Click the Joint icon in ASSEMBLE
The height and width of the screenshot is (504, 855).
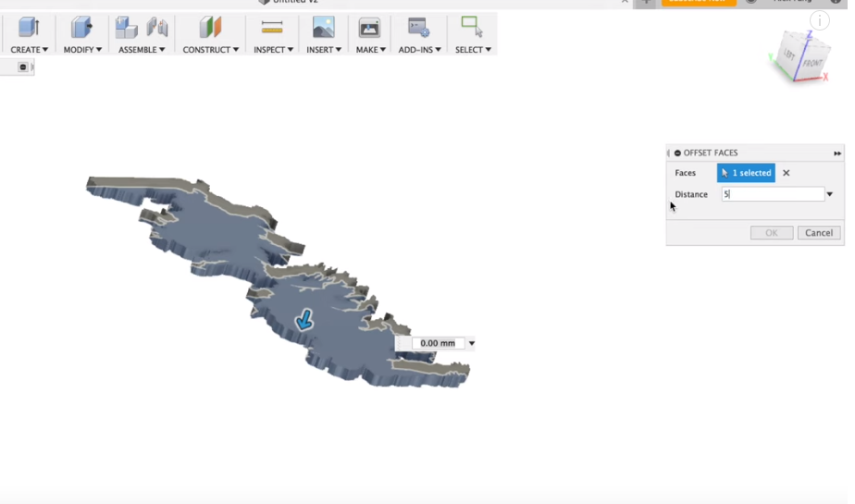coord(157,27)
